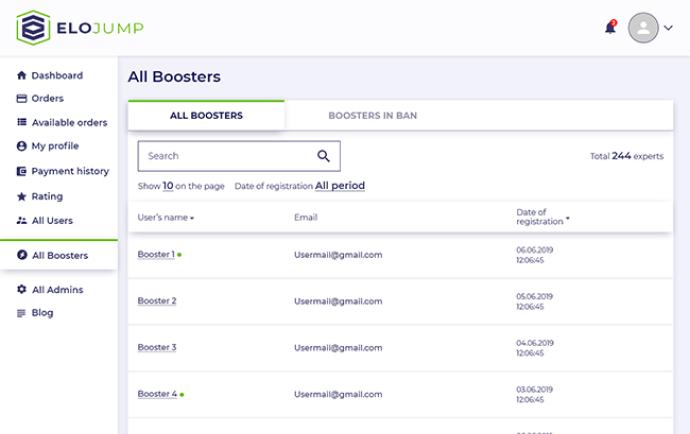Click the search magnifier icon

(323, 156)
